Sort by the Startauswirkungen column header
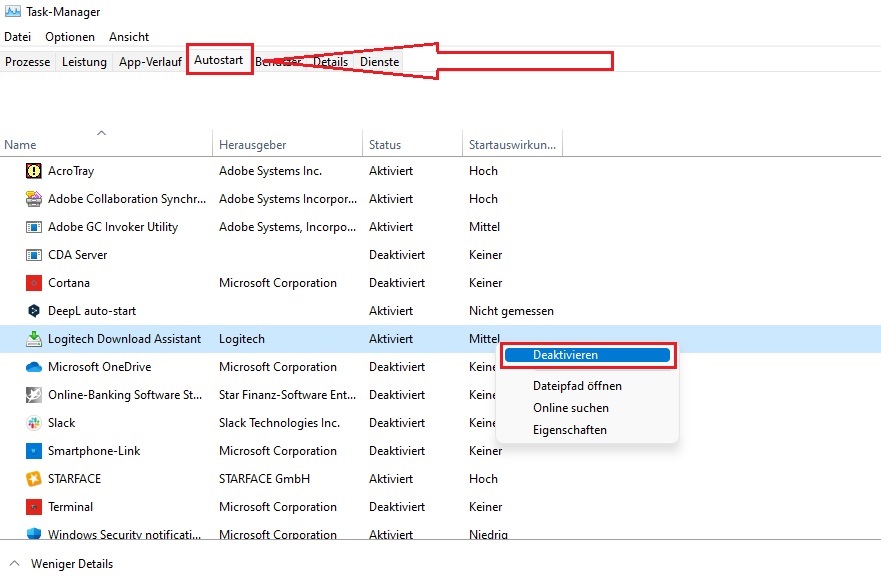This screenshot has height=579, width=881. pos(512,145)
